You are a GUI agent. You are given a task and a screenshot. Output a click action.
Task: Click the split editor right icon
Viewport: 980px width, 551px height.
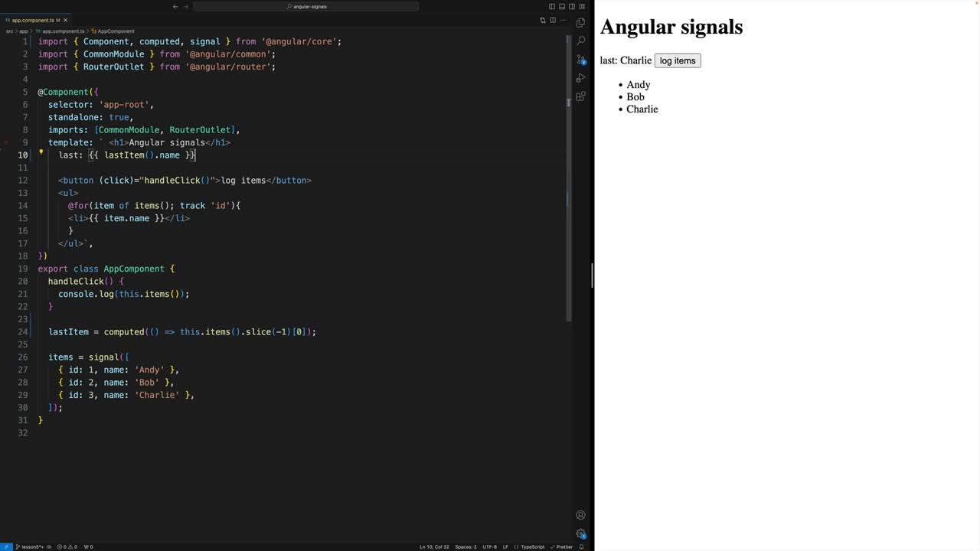point(553,20)
